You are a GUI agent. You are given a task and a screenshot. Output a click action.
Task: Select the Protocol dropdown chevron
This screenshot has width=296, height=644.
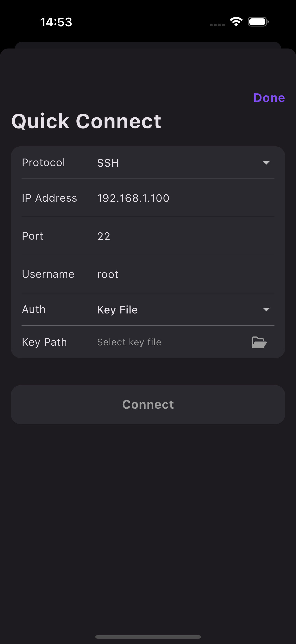click(x=267, y=163)
